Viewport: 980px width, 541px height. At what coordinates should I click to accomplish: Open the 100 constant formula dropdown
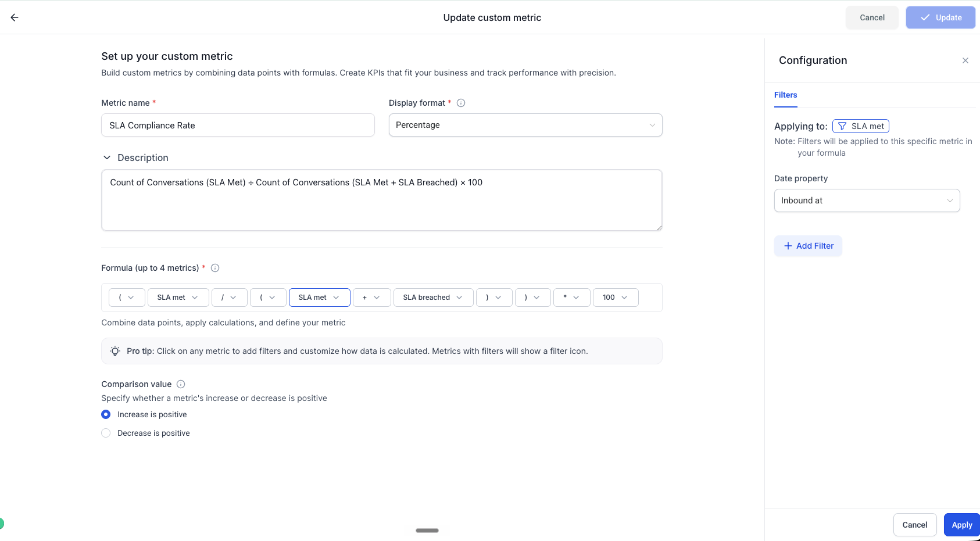[x=616, y=298]
